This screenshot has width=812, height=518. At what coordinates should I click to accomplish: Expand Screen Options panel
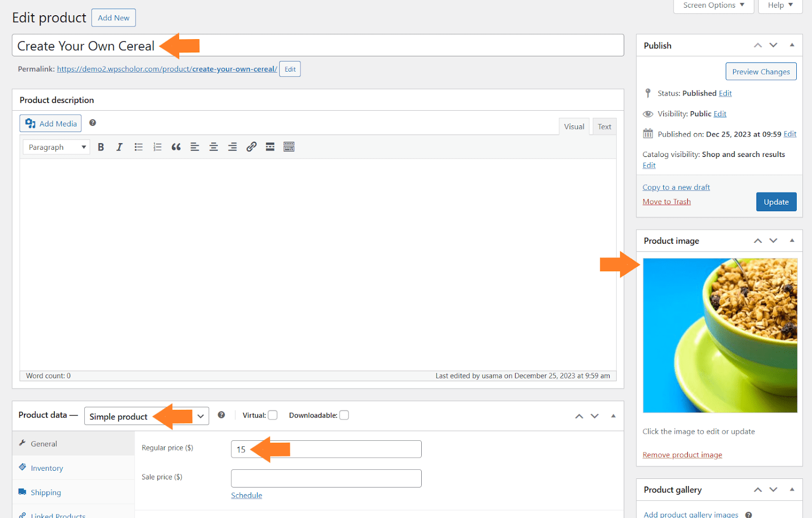714,6
